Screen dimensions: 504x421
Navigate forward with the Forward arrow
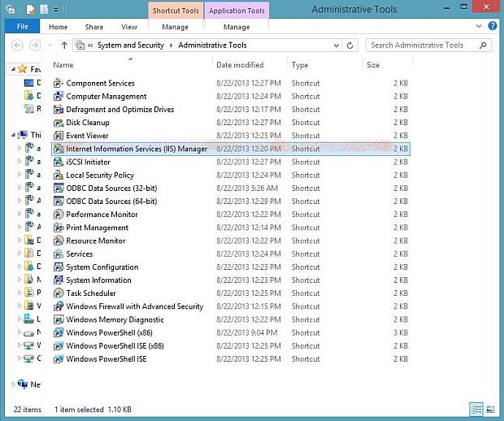pos(35,46)
